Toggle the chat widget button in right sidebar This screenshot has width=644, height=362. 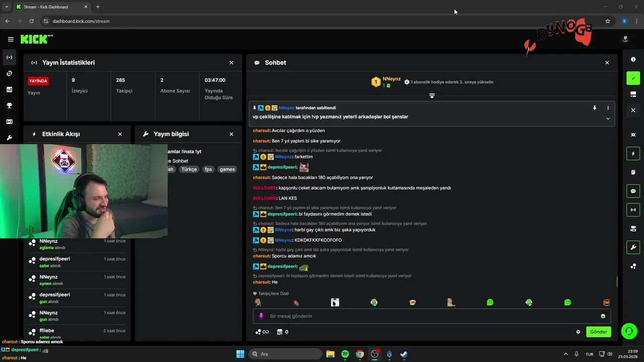(x=633, y=191)
